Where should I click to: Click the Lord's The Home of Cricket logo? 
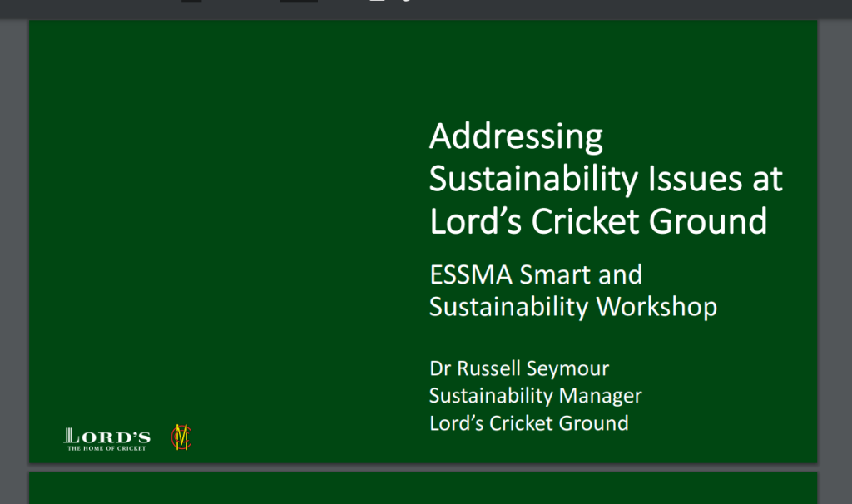(x=107, y=439)
